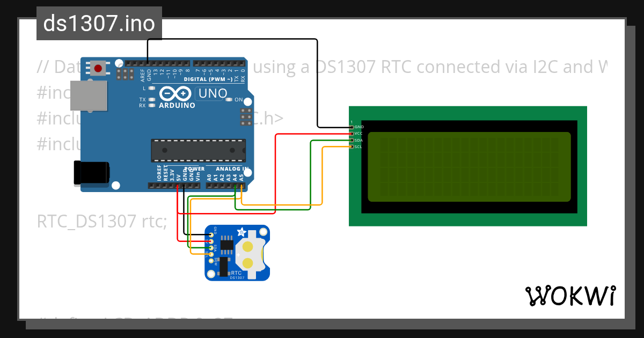The width and height of the screenshot is (644, 338).
Task: Click the Adafruit star logo on the RTC board
Action: (x=241, y=232)
